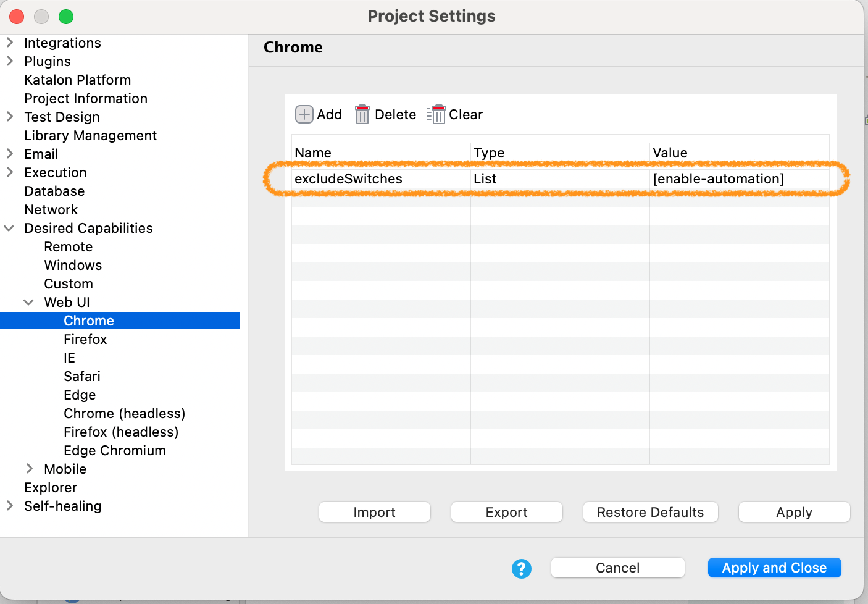Switch to the Safari capabilities page
This screenshot has width=868, height=604.
tap(82, 376)
